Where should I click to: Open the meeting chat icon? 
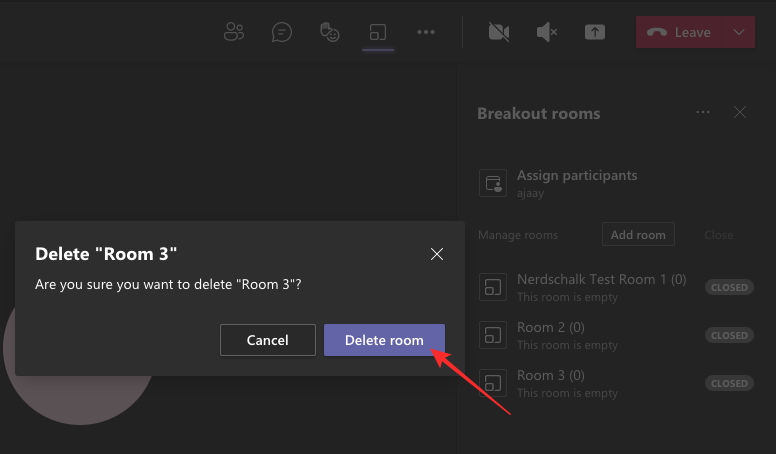click(x=282, y=32)
